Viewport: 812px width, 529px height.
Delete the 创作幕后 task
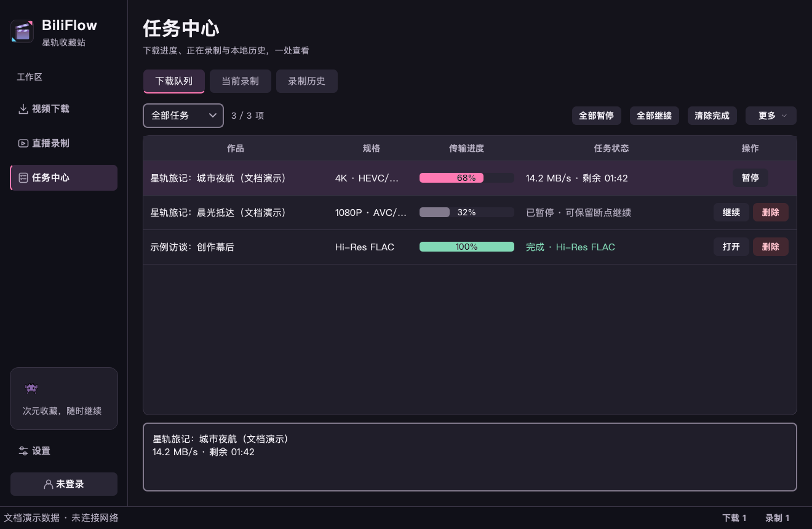[771, 247]
